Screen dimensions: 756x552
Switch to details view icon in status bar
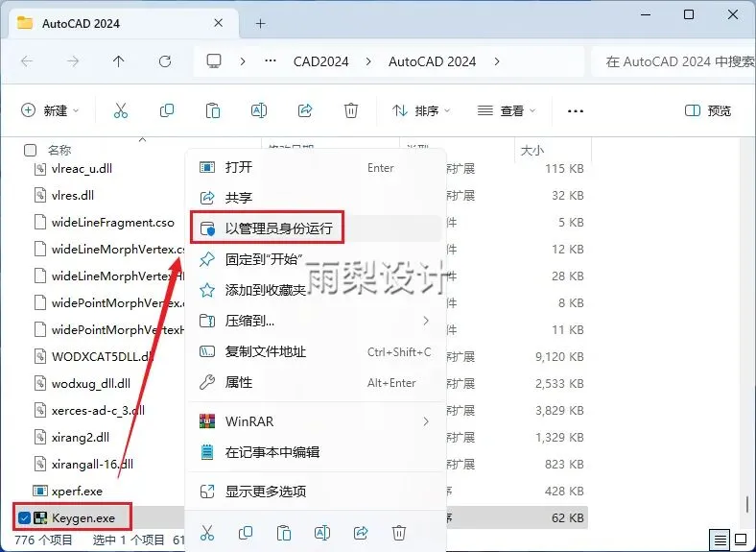coord(720,540)
